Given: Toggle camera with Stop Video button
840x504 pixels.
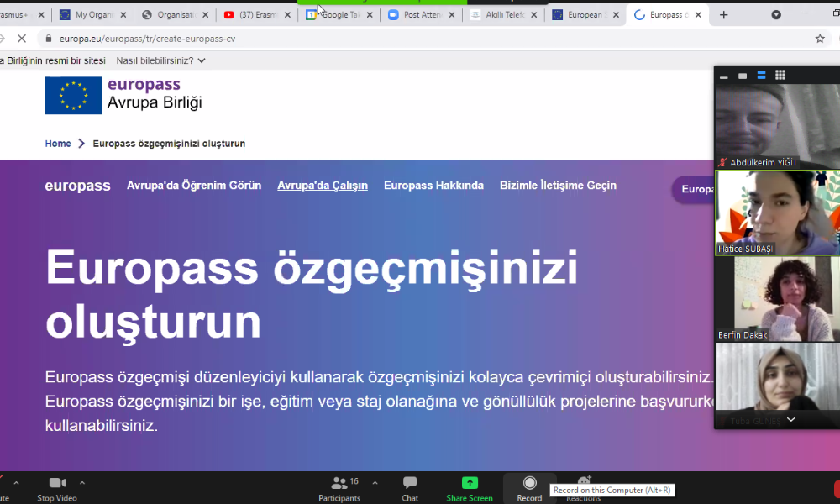Looking at the screenshot, I should pos(57,489).
